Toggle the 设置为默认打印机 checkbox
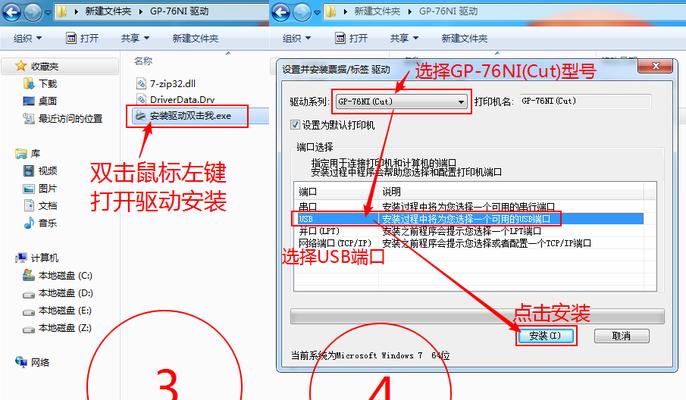The image size is (686, 400). tap(295, 125)
